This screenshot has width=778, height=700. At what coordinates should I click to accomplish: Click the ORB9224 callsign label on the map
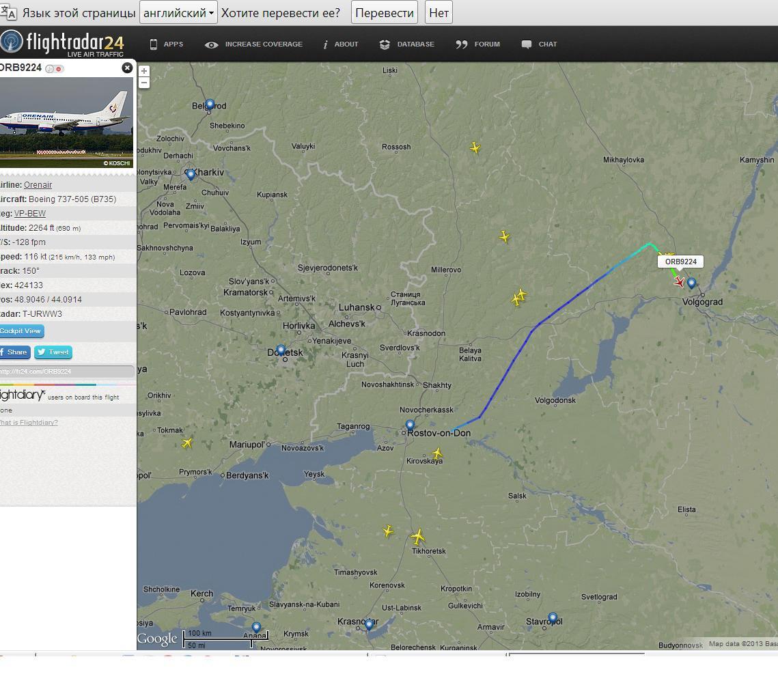click(x=681, y=262)
